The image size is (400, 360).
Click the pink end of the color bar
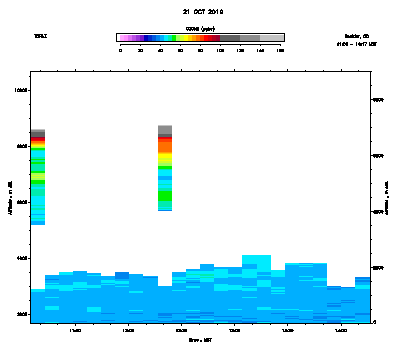pyautogui.click(x=122, y=38)
